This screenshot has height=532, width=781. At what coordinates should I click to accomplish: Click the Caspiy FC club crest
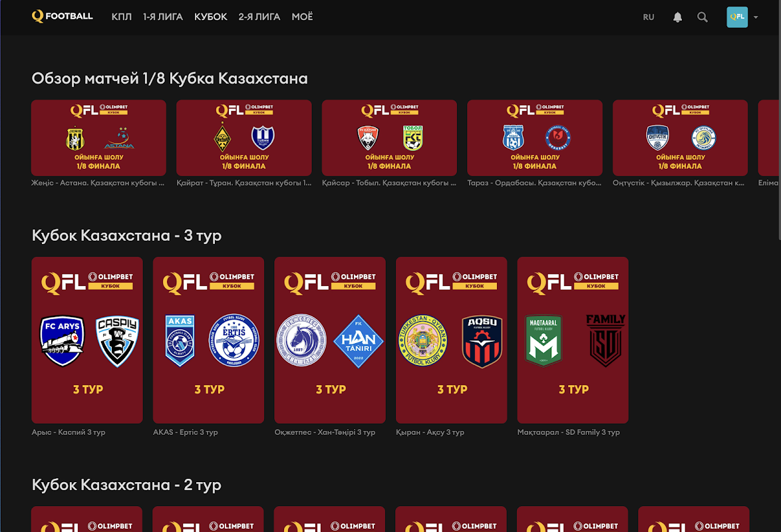(x=118, y=341)
